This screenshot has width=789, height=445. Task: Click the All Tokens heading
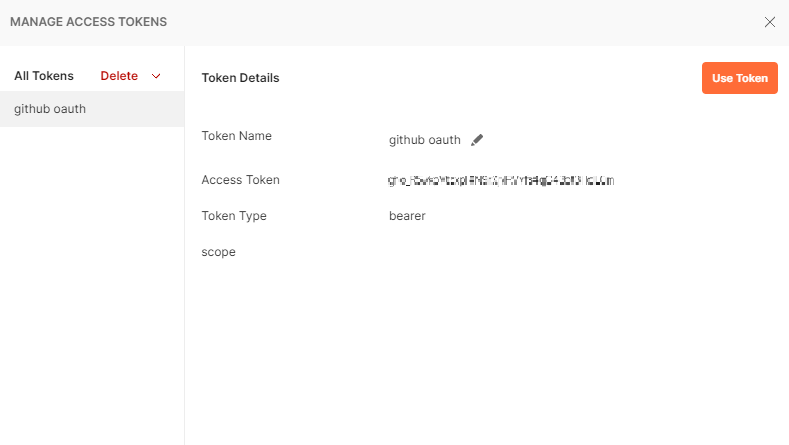[44, 76]
